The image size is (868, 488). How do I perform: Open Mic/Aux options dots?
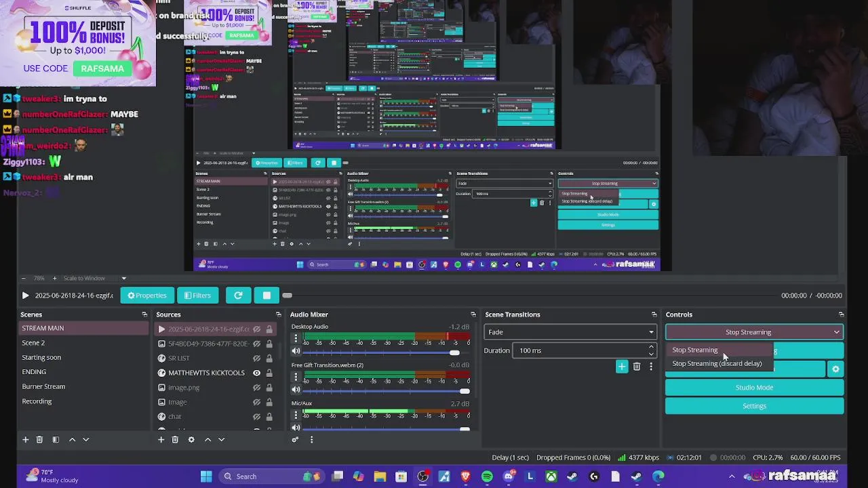pyautogui.click(x=295, y=415)
